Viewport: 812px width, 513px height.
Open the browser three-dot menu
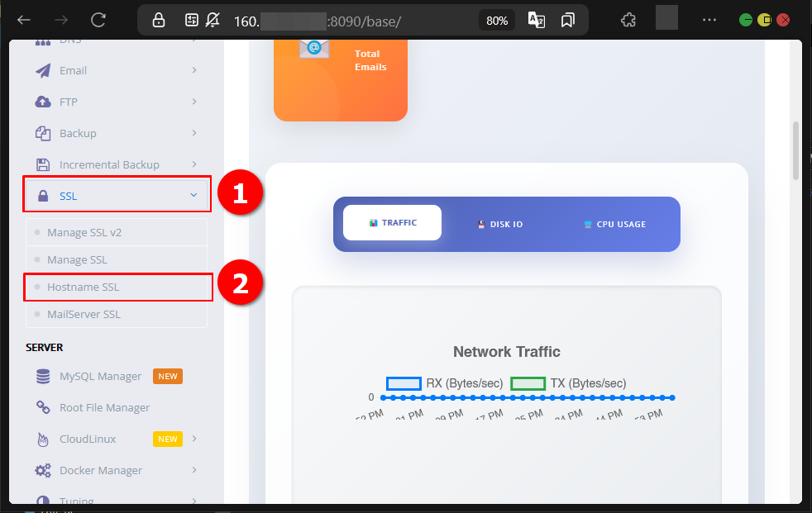tap(709, 20)
